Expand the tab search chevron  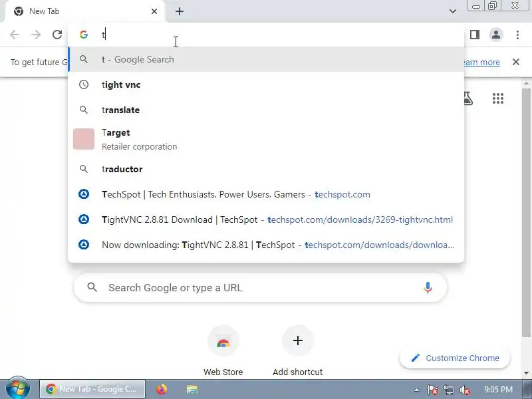pos(453,11)
